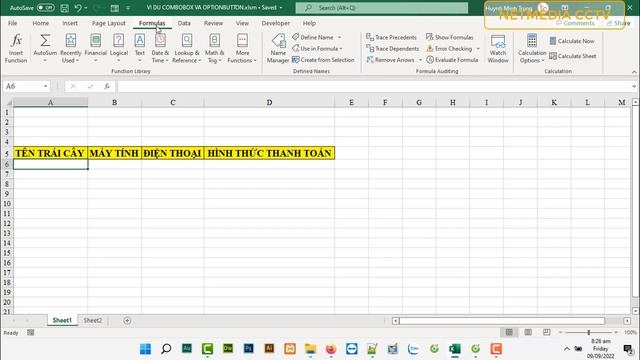640x360 pixels.
Task: Click the zoom out minus button
Action: [560, 332]
